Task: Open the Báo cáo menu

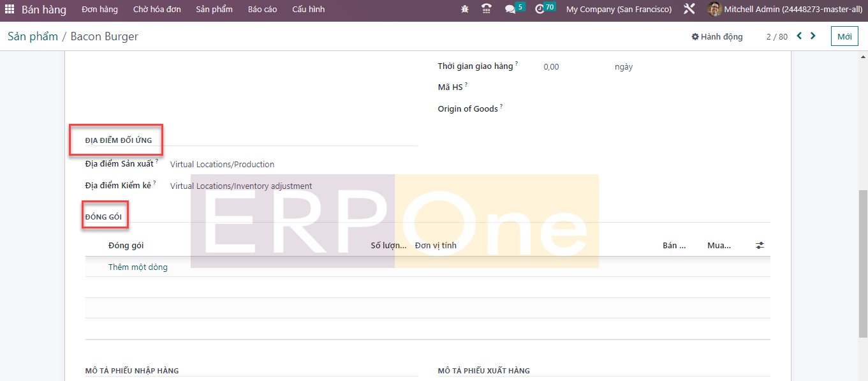Action: [x=262, y=10]
